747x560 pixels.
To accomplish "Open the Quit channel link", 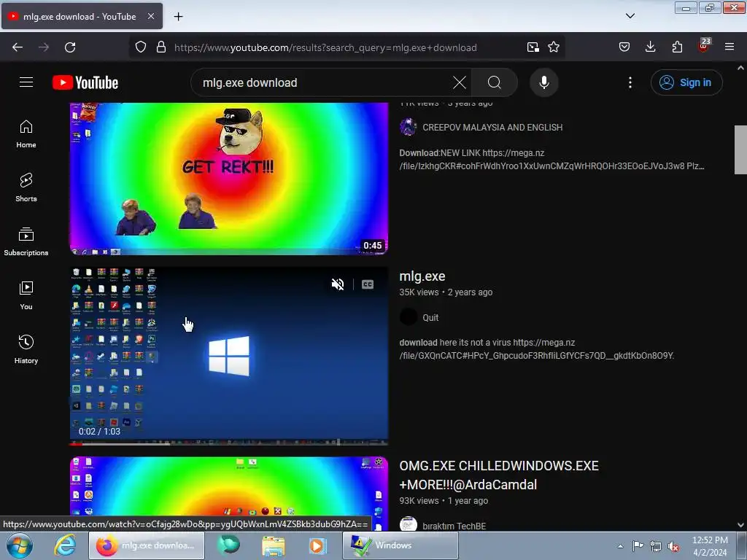I will [x=430, y=318].
